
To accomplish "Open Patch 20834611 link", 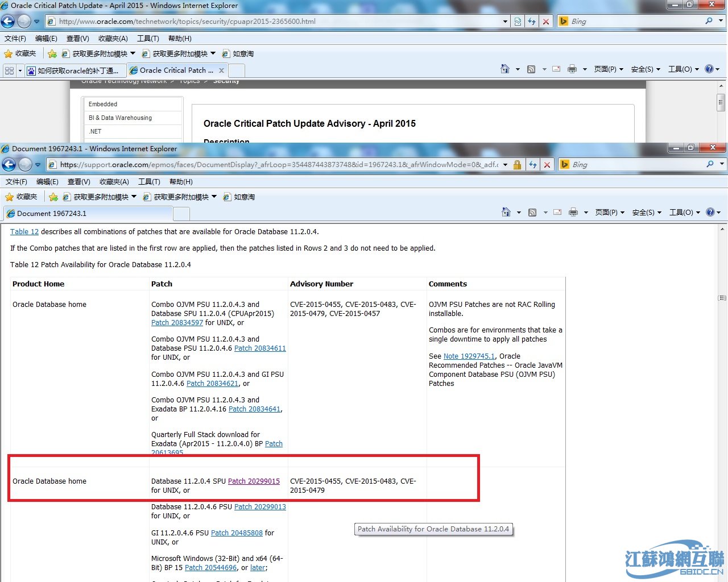I will [x=260, y=348].
